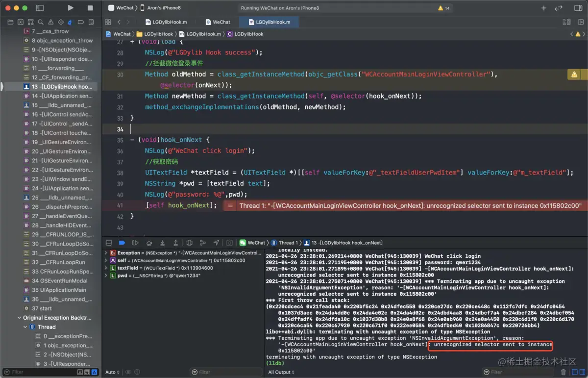Stop the running WeChat process
The height and width of the screenshot is (378, 588).
point(90,8)
